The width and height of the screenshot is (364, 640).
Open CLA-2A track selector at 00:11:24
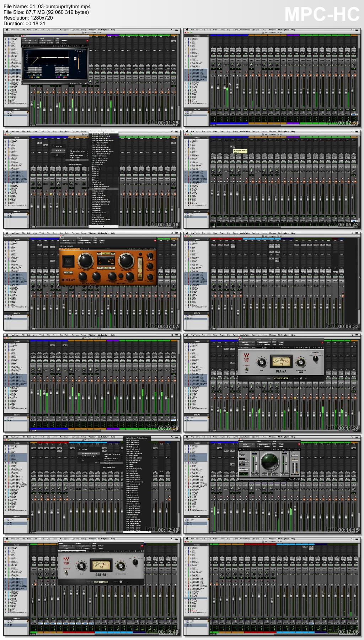point(245,342)
